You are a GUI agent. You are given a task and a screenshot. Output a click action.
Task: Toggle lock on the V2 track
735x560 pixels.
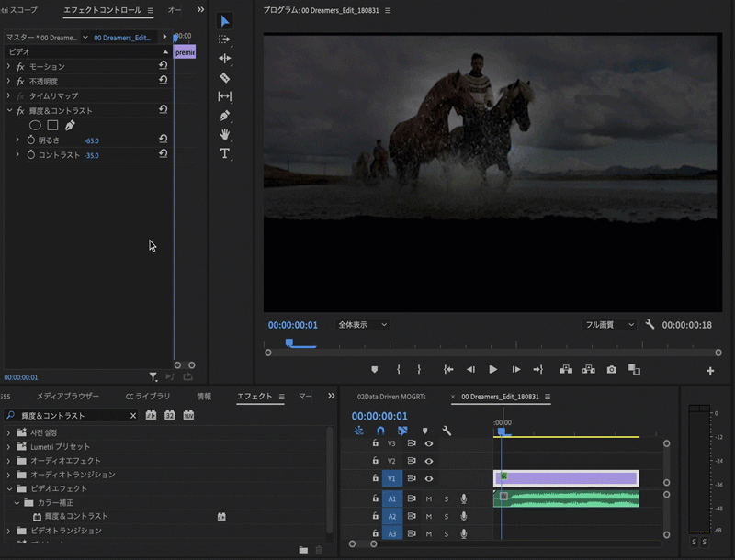tap(375, 461)
